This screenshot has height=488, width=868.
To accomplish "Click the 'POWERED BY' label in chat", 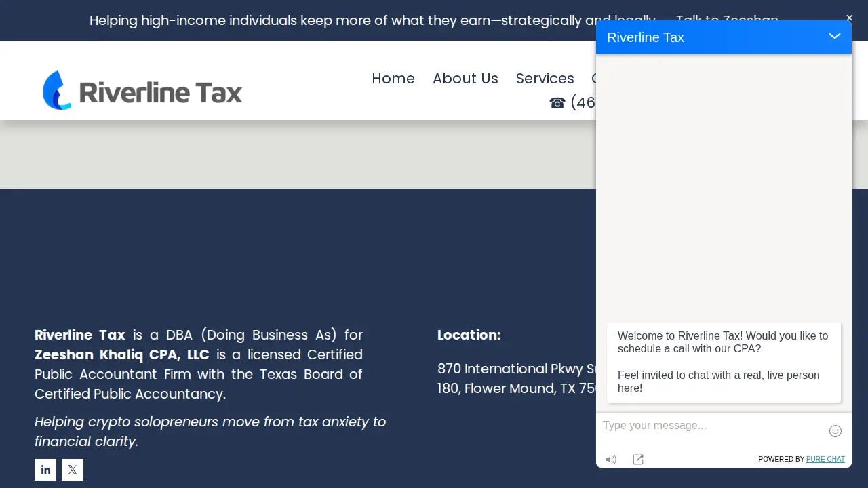I will [x=781, y=460].
